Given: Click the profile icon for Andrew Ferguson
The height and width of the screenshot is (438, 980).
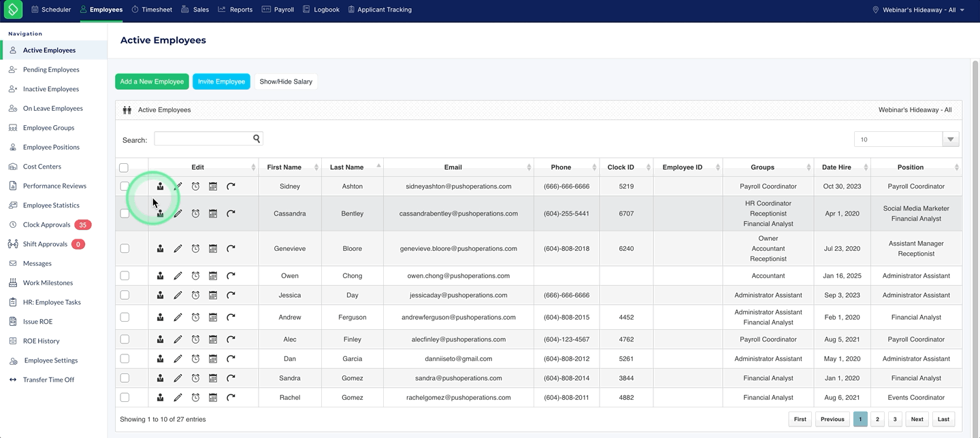Looking at the screenshot, I should 160,318.
